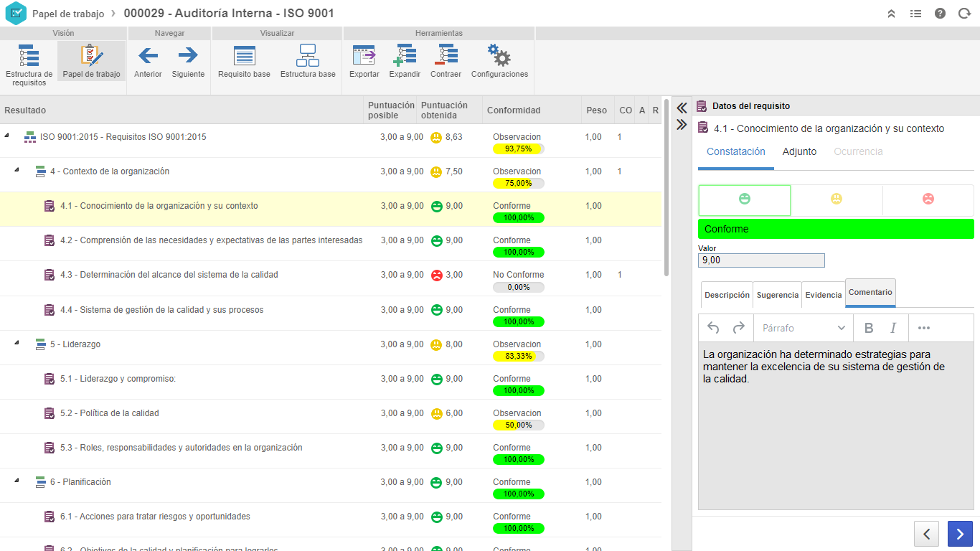Click CO count link for ISO 9001:2015 row
Screen dimensions: 980x551
[620, 137]
